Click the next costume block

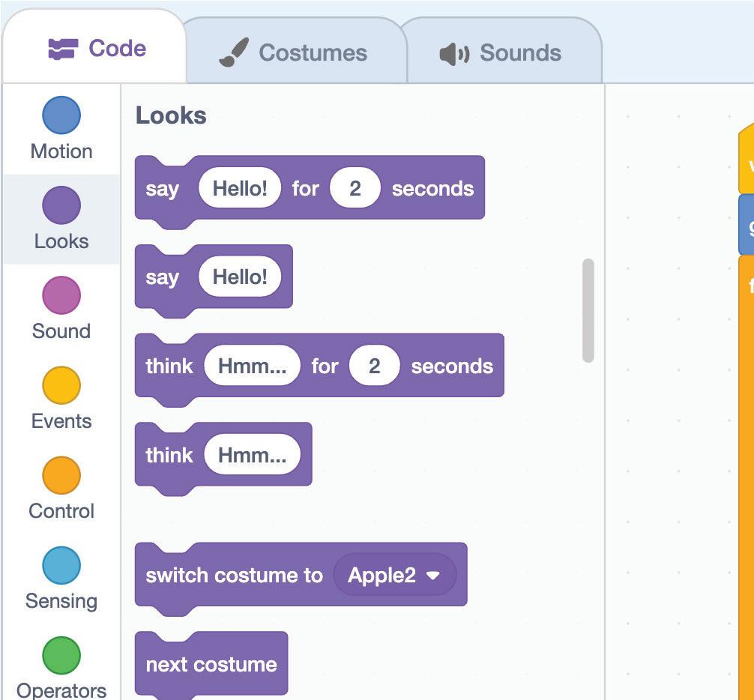[211, 664]
